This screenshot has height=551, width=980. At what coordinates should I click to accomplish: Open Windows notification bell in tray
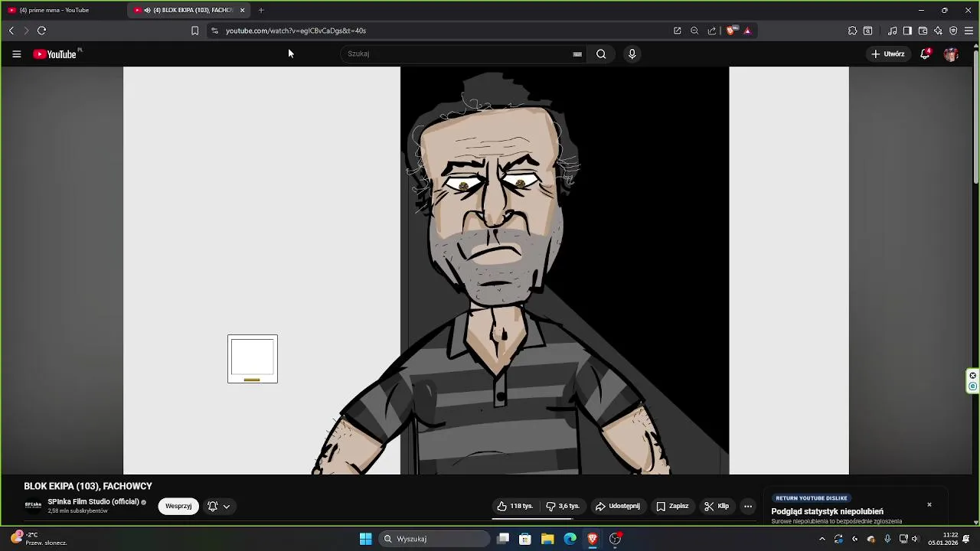click(967, 539)
